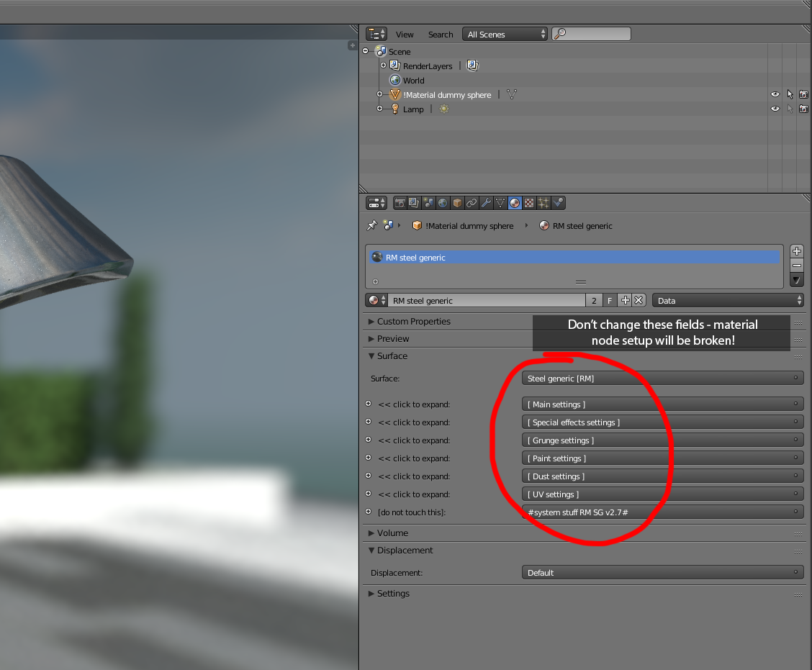The height and width of the screenshot is (670, 812).
Task: Expand the Lamp tree item
Action: click(x=380, y=109)
